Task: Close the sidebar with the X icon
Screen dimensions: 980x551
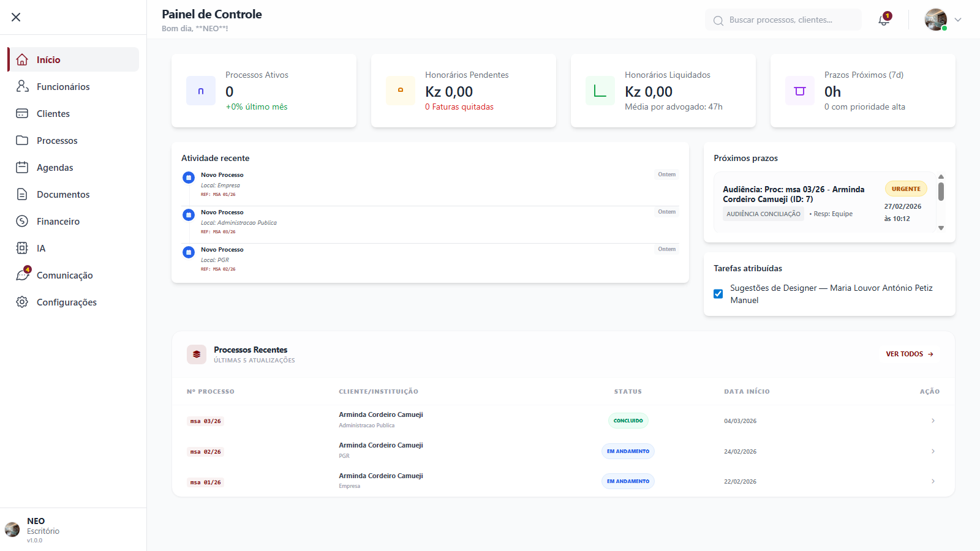Action: tap(16, 17)
